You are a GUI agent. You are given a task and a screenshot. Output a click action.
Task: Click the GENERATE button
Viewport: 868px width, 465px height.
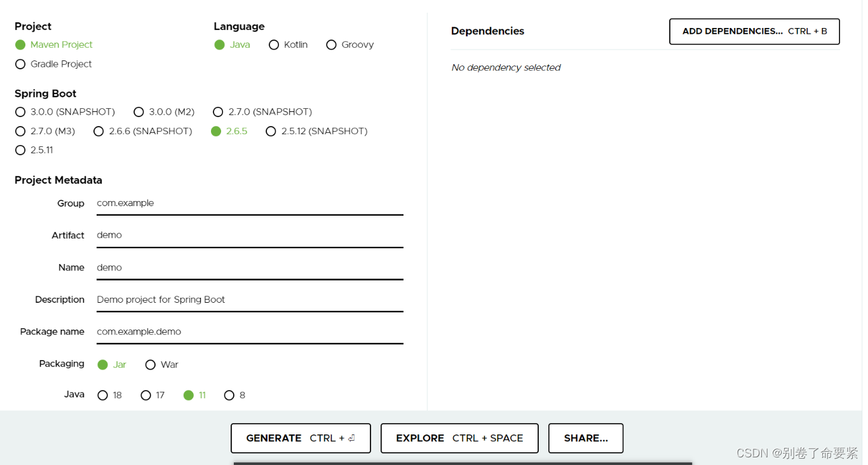click(301, 438)
